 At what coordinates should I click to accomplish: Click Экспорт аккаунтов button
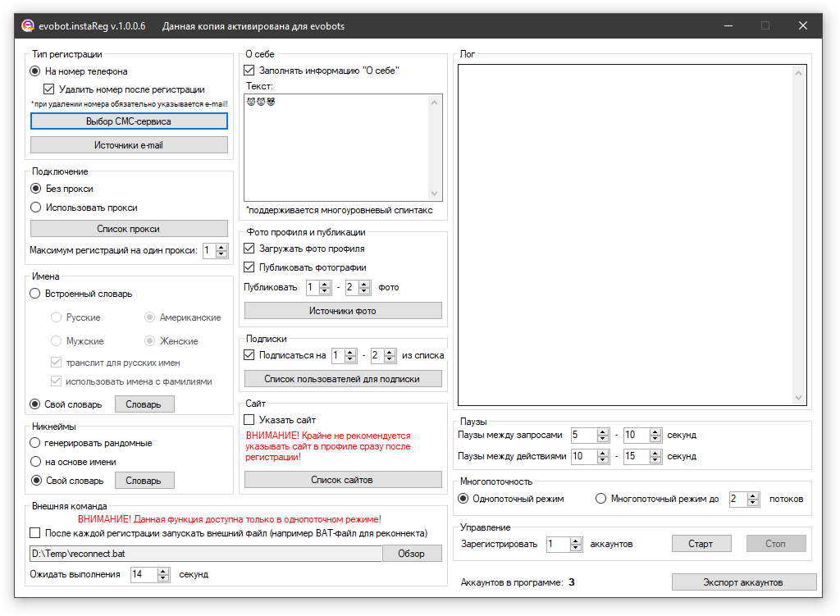pos(743,582)
